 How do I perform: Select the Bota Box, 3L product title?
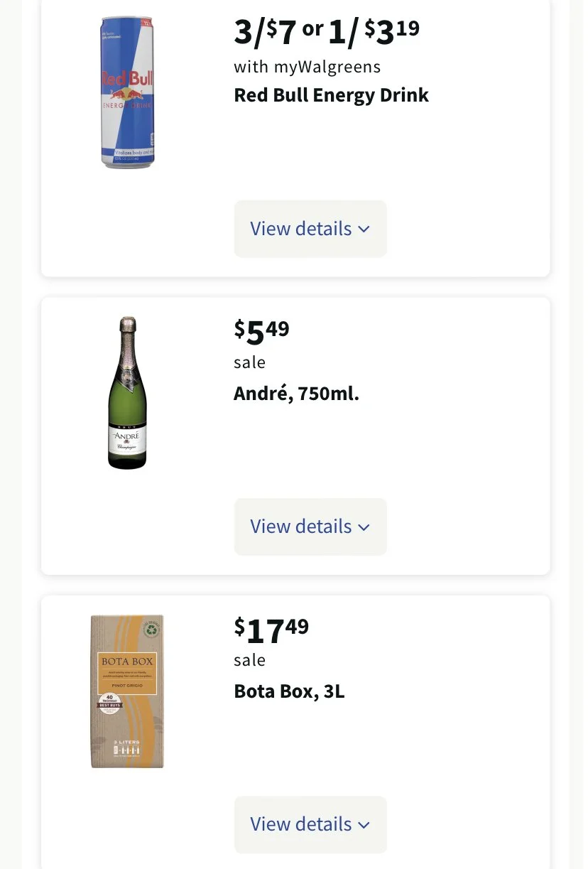tap(289, 691)
